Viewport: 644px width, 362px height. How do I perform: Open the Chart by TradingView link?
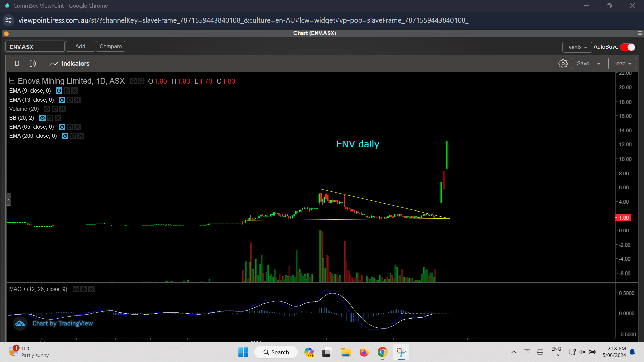[x=62, y=324]
